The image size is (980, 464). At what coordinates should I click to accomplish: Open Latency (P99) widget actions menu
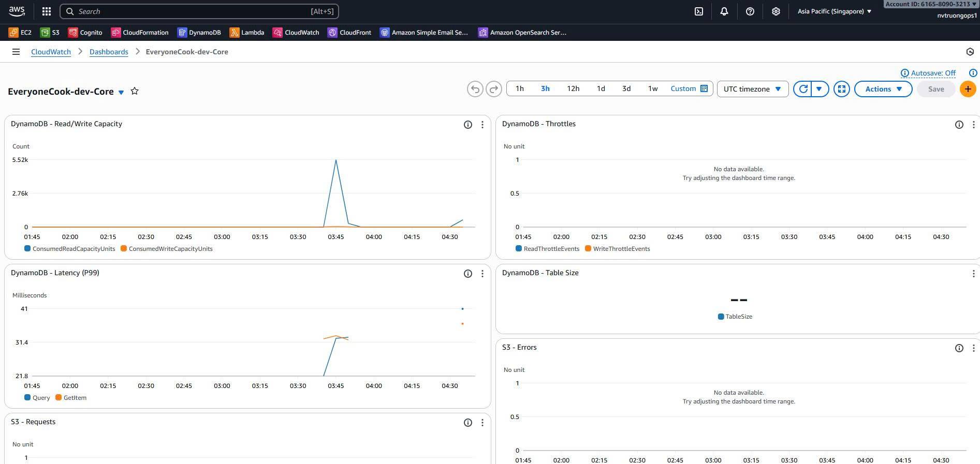point(482,274)
